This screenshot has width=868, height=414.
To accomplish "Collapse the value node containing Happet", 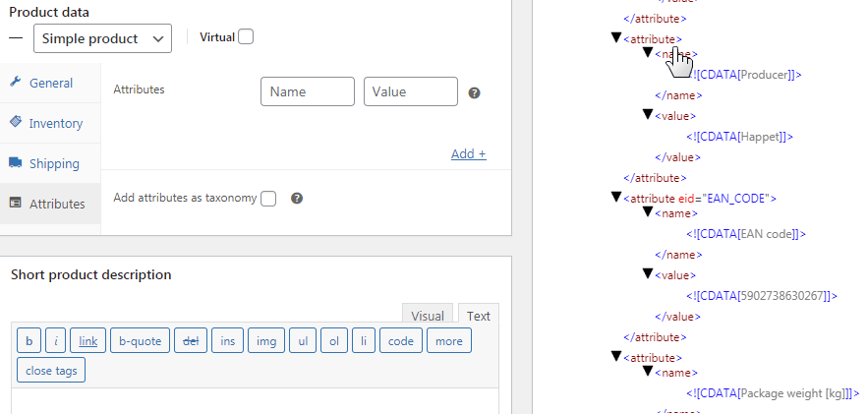I will 648,114.
